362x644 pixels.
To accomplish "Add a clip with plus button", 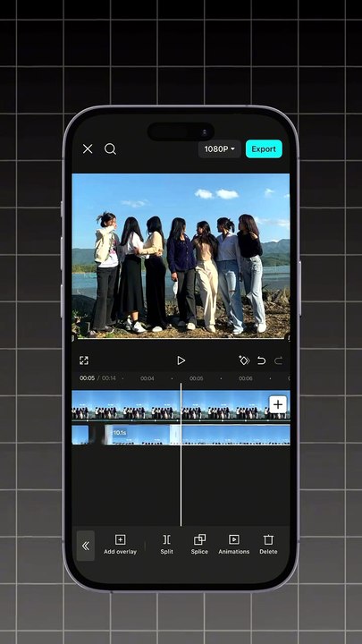I will coord(278,404).
